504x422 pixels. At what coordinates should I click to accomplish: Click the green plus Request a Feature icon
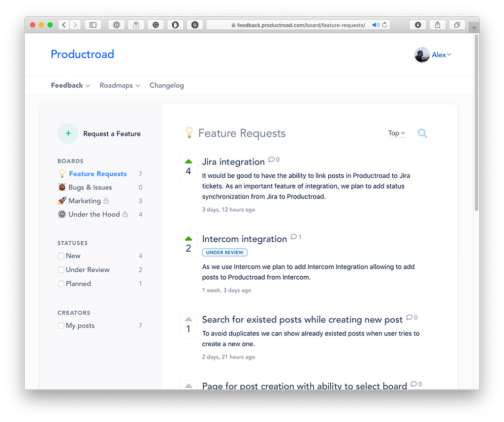point(68,133)
